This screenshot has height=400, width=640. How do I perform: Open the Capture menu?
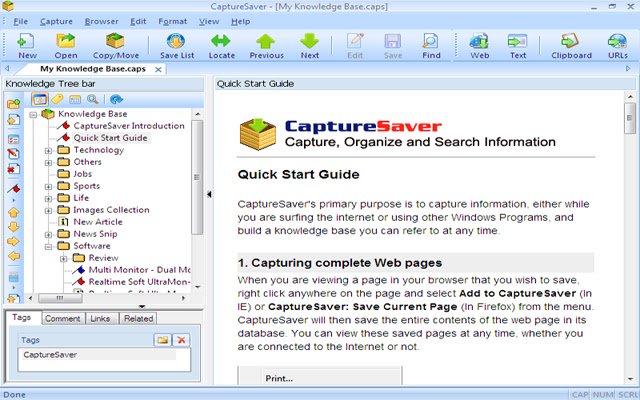[56, 22]
